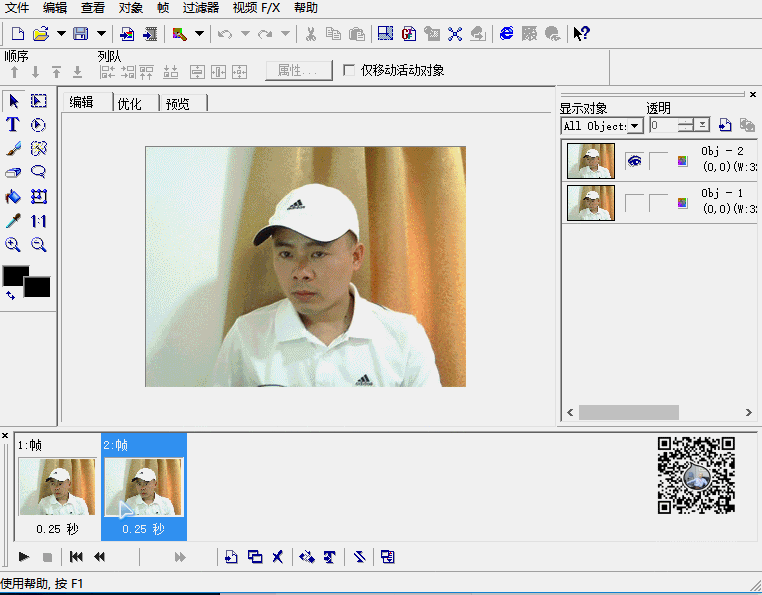Enable 仅移动活动对象 checkbox
Image resolution: width=762 pixels, height=595 pixels.
pos(349,71)
